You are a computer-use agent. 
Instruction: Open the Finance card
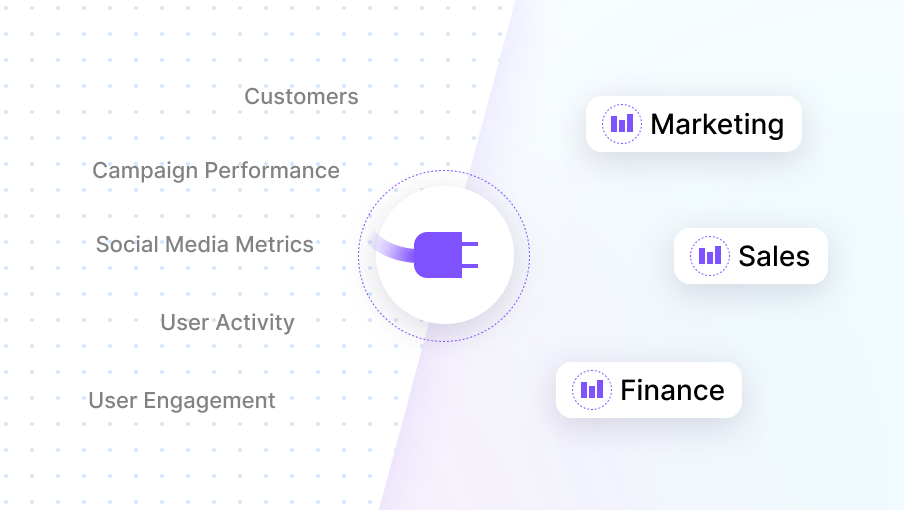[649, 390]
